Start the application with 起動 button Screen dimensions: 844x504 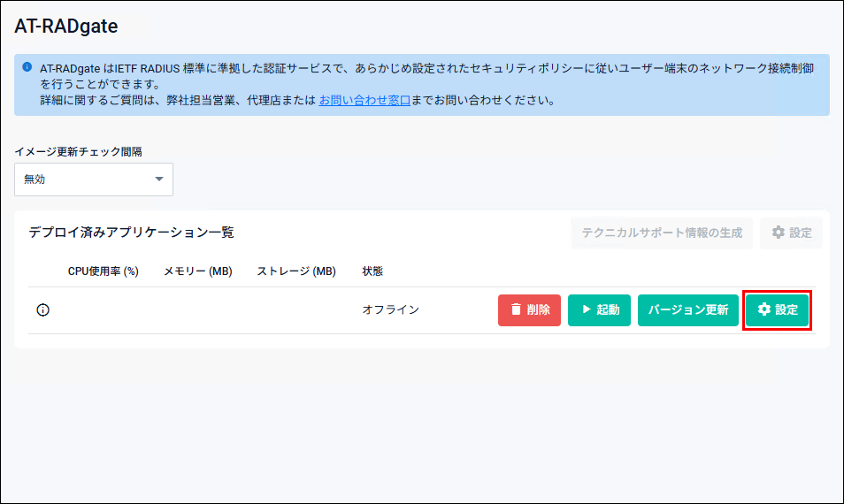[x=599, y=309]
